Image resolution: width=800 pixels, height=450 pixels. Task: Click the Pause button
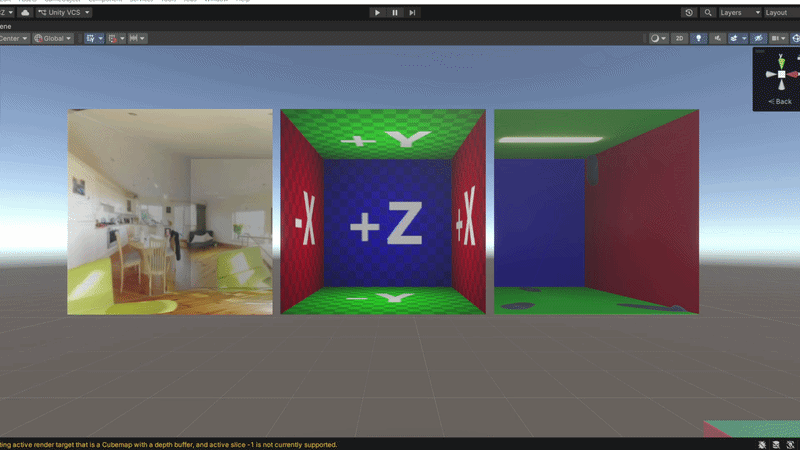394,12
